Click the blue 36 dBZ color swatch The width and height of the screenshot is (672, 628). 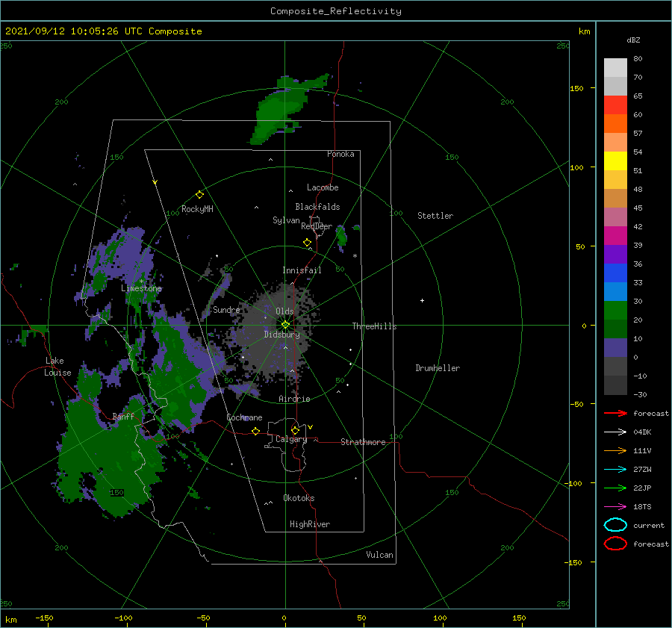(615, 273)
